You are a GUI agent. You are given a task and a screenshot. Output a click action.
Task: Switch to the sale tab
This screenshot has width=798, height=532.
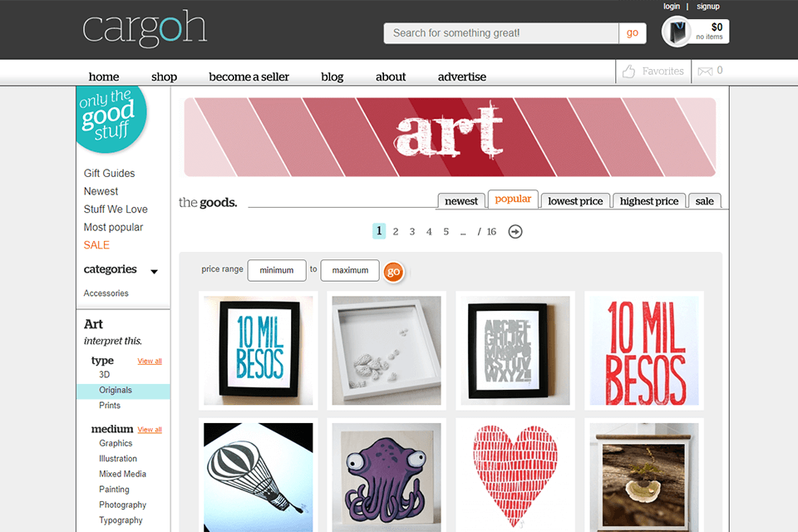[x=704, y=201]
